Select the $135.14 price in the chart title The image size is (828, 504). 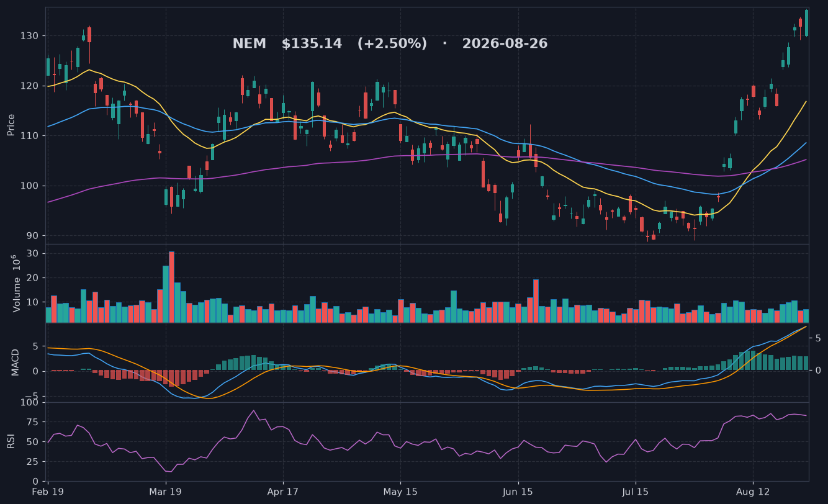(312, 44)
